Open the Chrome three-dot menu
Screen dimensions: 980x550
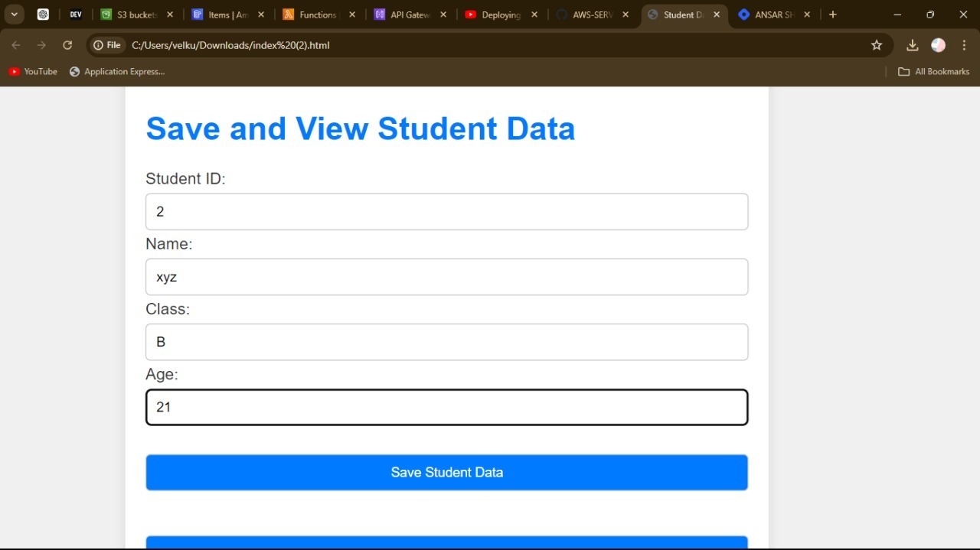pyautogui.click(x=965, y=45)
